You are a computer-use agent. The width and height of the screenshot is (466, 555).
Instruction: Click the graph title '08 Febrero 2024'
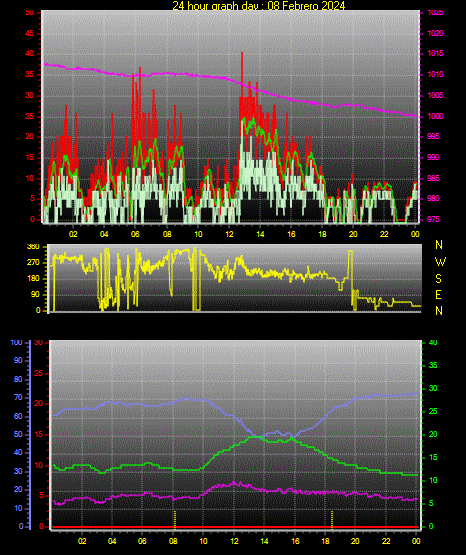click(306, 5)
